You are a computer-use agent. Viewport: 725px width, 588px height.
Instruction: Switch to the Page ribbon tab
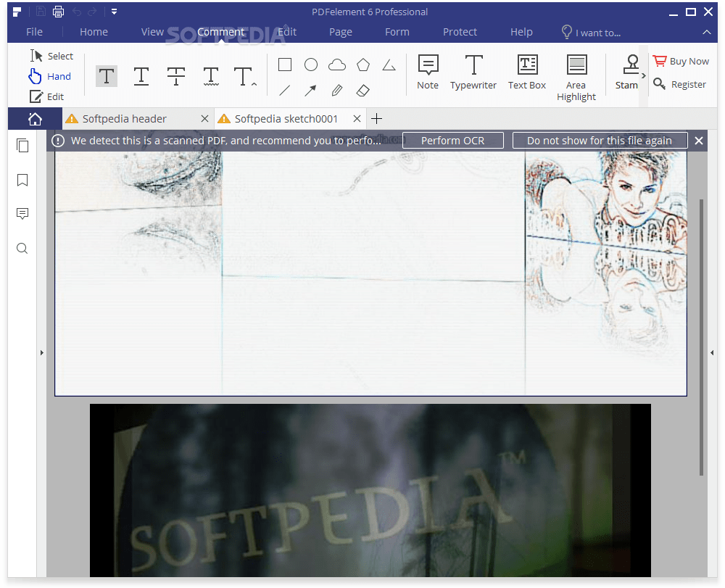point(340,32)
